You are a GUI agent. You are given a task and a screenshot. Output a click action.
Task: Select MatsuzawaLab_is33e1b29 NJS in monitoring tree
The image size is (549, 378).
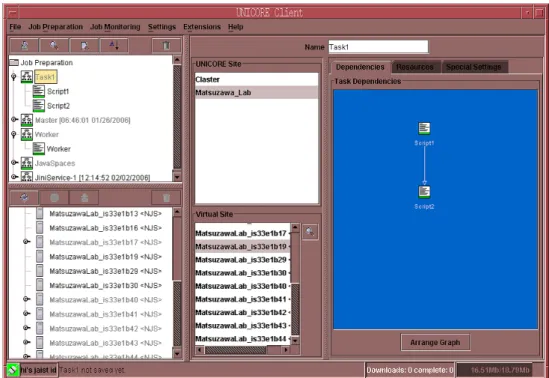105,271
